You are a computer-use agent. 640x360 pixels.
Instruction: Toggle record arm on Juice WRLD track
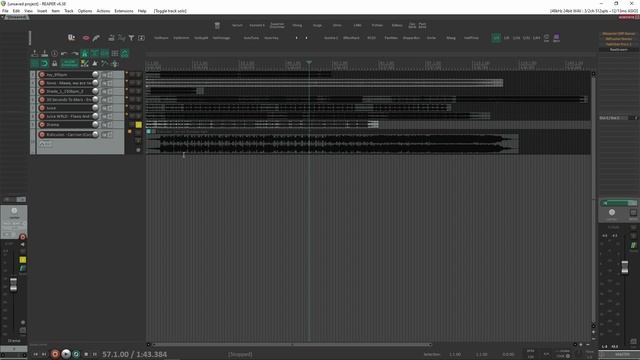42,116
